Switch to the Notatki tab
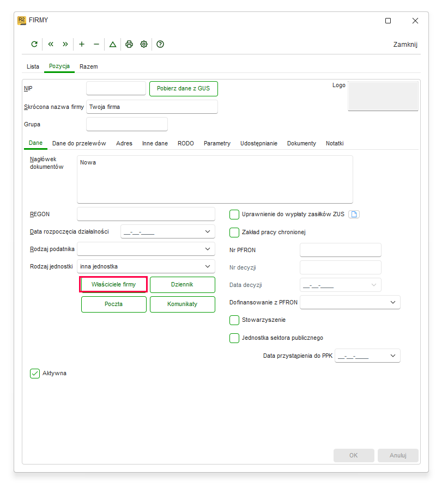The height and width of the screenshot is (495, 448). 335,143
